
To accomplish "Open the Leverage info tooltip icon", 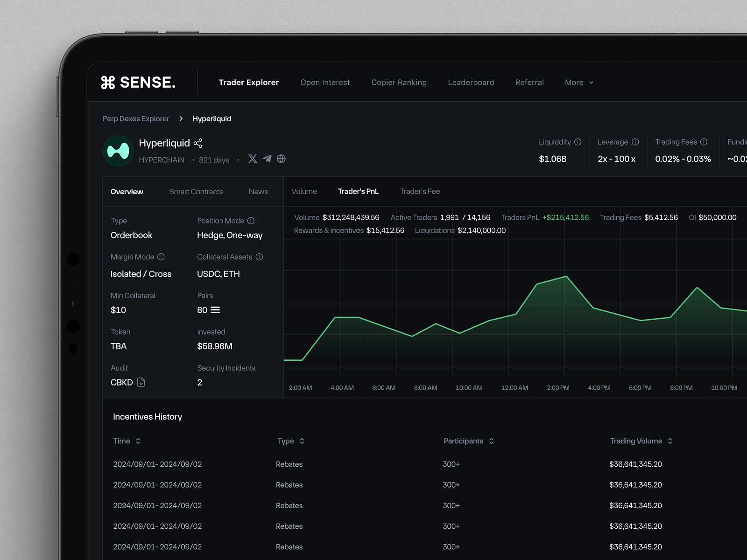I will 635,142.
